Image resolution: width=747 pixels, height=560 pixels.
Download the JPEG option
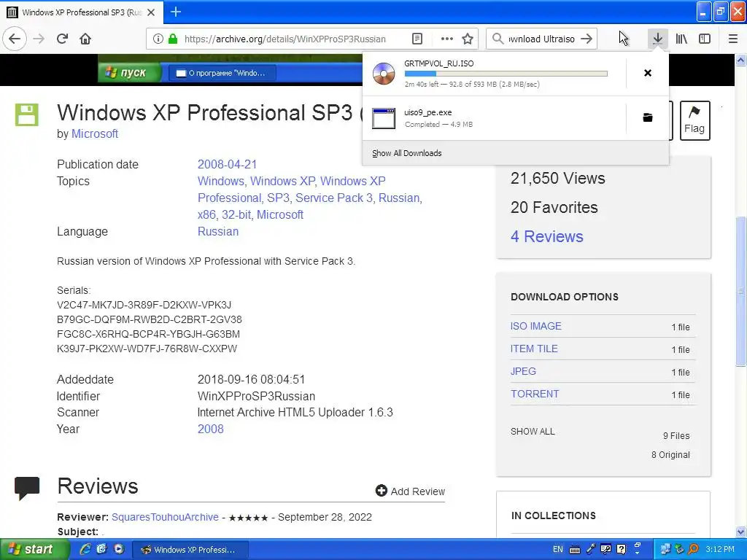coord(523,371)
